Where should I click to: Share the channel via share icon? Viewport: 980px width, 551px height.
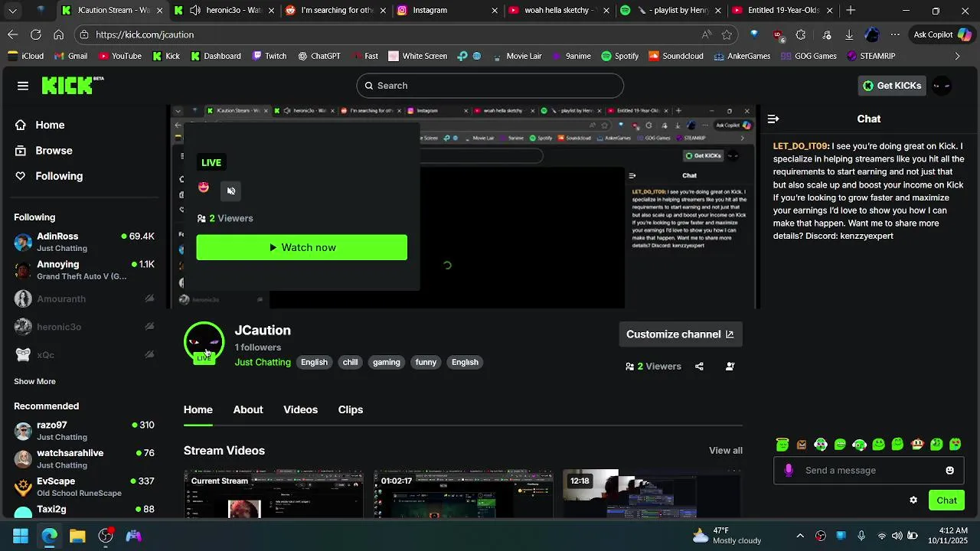pos(699,367)
